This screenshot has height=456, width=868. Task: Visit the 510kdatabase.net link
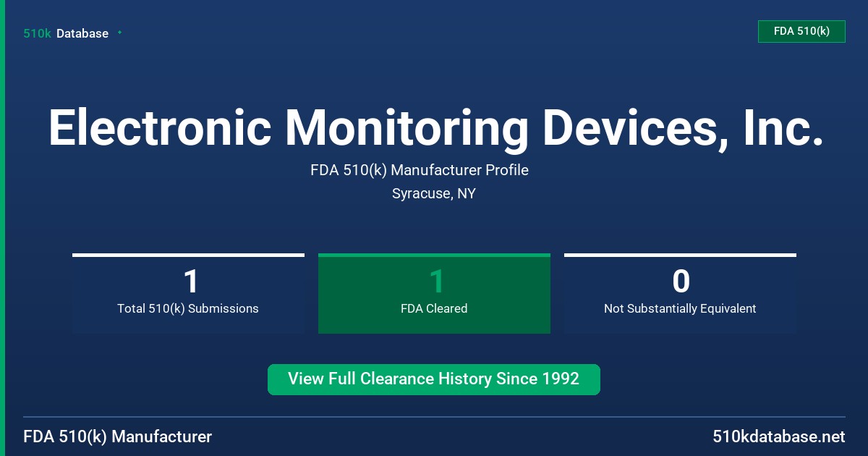point(779,437)
